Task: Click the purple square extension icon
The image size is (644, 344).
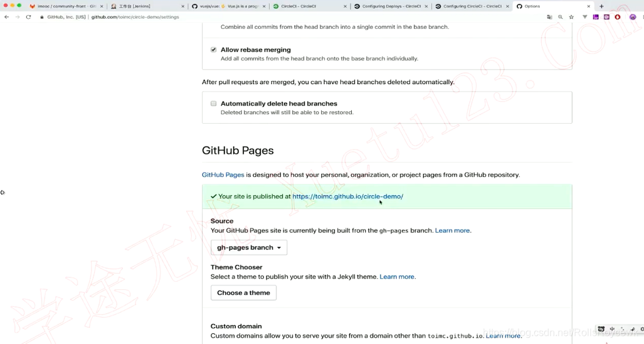Action: click(596, 17)
